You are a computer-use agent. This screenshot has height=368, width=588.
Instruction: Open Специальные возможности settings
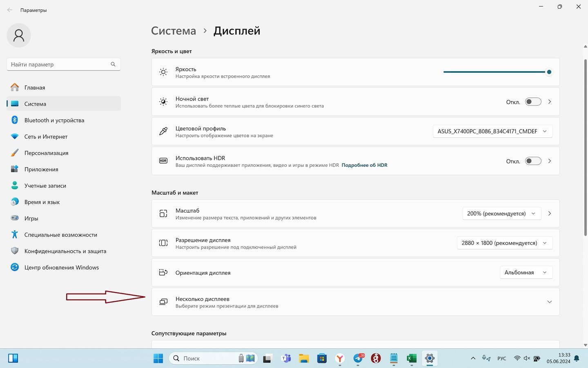(x=64, y=235)
